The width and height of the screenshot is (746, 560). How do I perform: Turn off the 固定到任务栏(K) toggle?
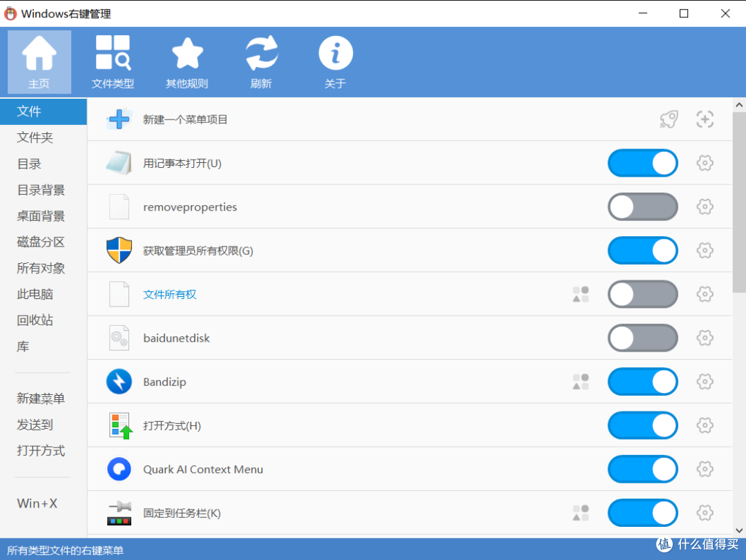[643, 513]
